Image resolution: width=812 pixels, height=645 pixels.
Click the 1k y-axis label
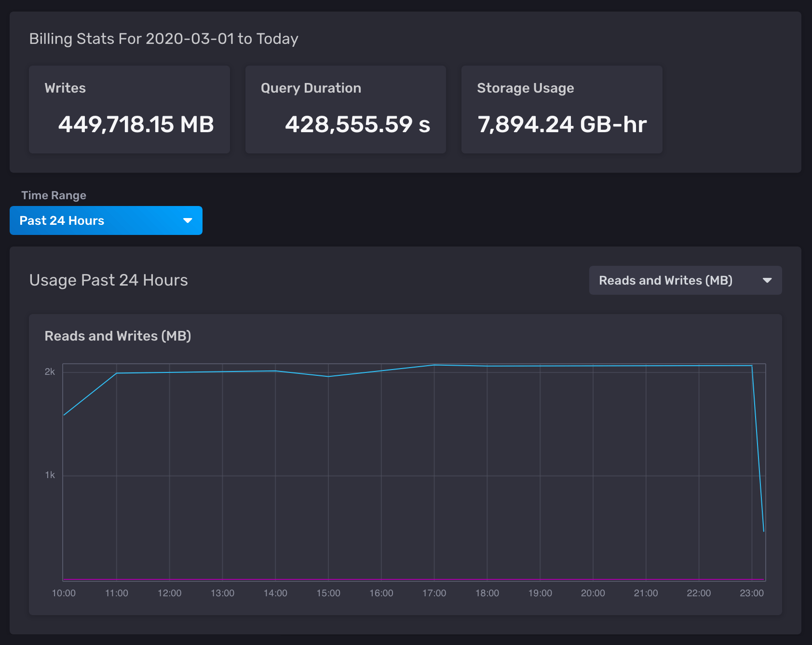click(50, 475)
